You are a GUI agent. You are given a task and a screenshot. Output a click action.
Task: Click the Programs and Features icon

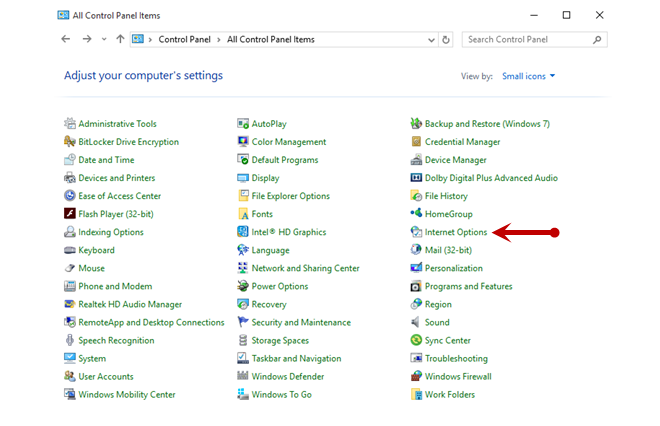(x=416, y=286)
